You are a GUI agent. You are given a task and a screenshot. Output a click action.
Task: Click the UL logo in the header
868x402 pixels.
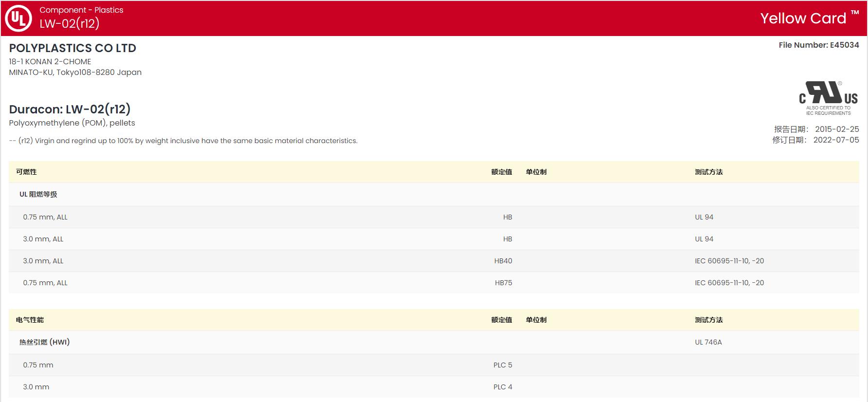point(18,18)
